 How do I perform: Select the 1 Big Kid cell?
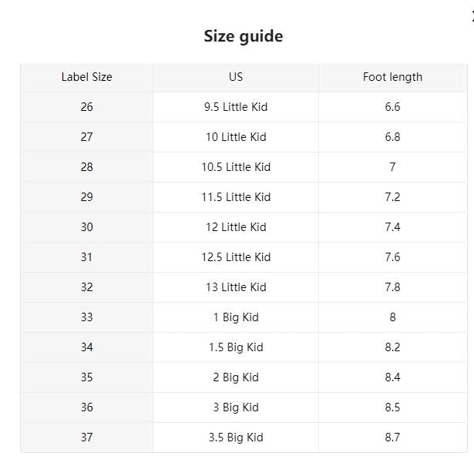coord(236,317)
